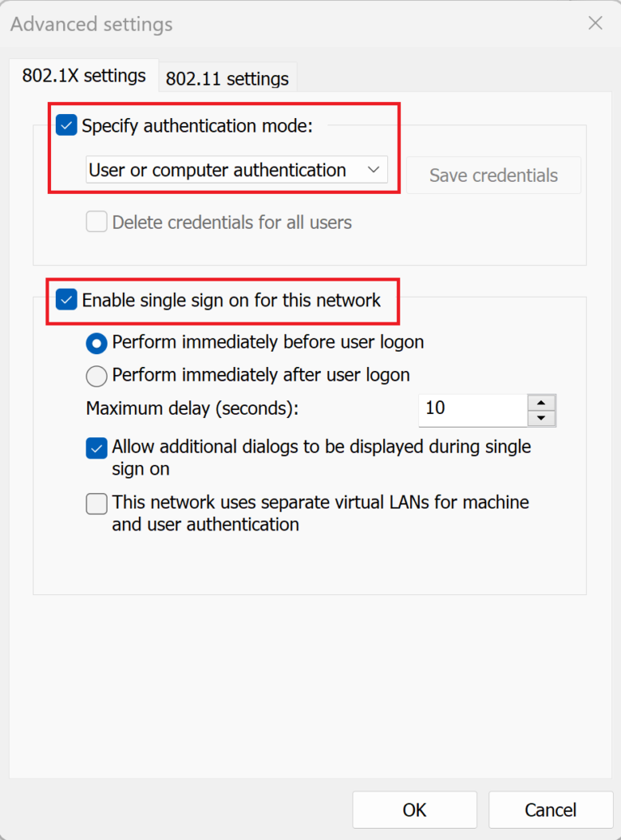Choose Perform immediately after user logon
The width and height of the screenshot is (621, 840).
coord(97,375)
